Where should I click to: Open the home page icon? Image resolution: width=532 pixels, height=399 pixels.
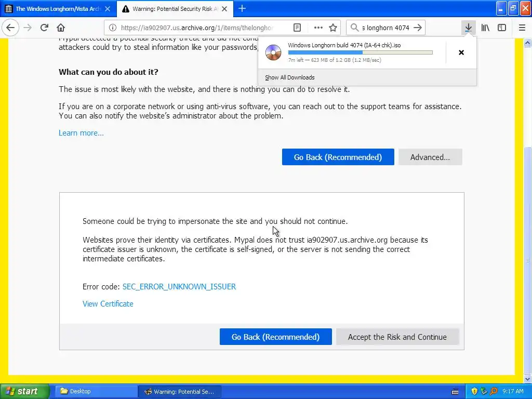click(x=61, y=28)
